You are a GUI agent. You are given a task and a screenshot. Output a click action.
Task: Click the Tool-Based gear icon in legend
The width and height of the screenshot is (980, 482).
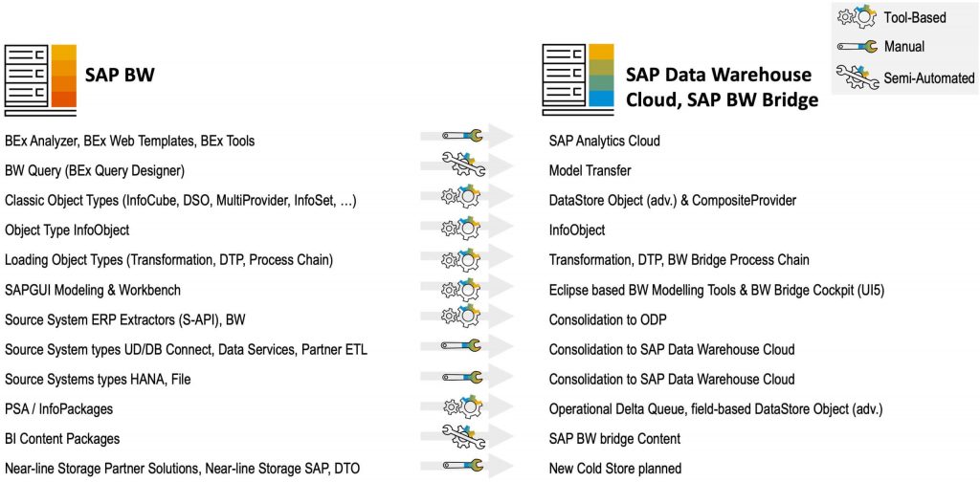pyautogui.click(x=857, y=17)
